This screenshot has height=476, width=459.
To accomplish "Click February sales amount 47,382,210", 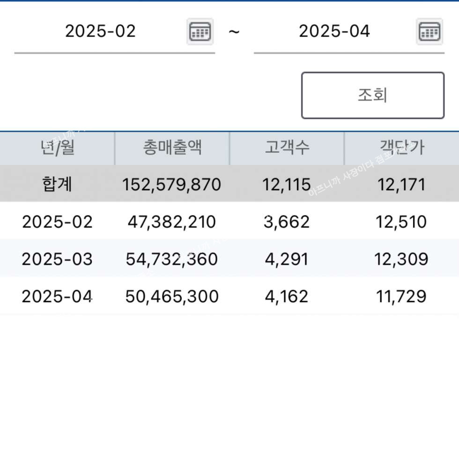I will click(171, 222).
